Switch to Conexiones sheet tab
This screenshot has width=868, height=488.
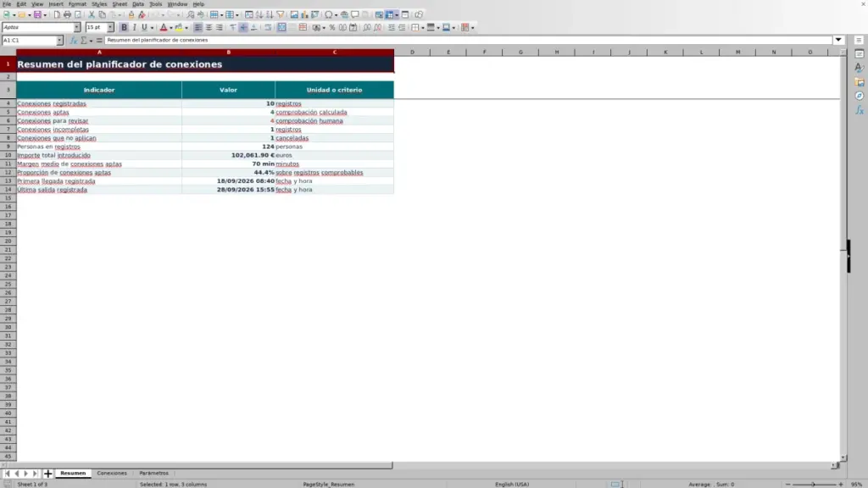[112, 473]
